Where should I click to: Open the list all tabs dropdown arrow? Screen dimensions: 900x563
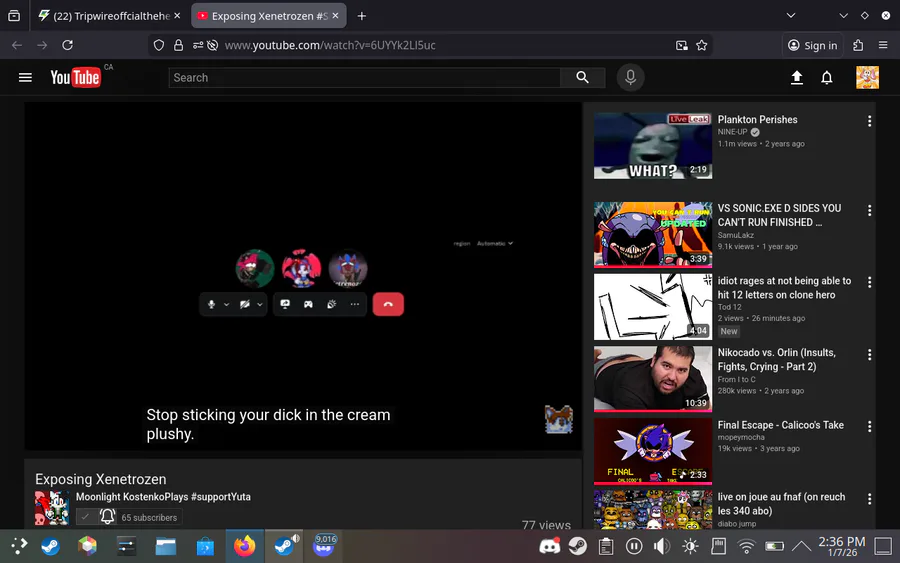(x=790, y=15)
